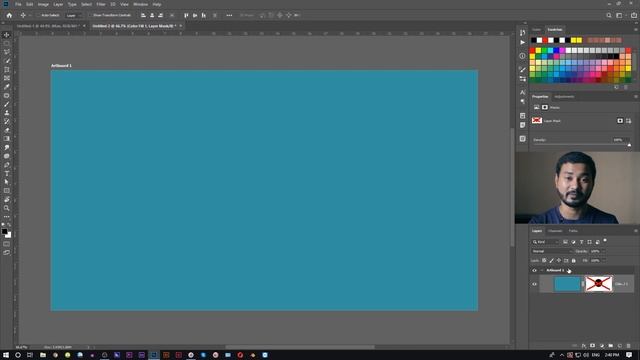Open the Actions play icon in dock

pyautogui.click(x=522, y=42)
